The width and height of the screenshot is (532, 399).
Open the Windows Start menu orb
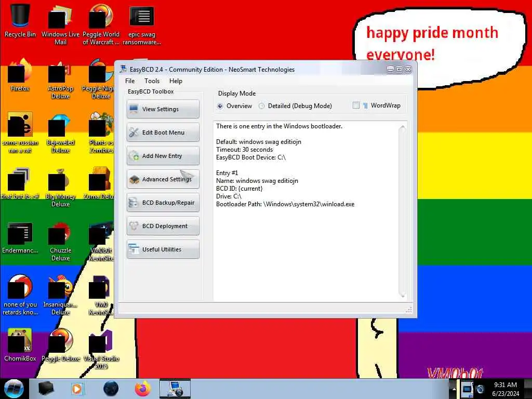pos(14,389)
